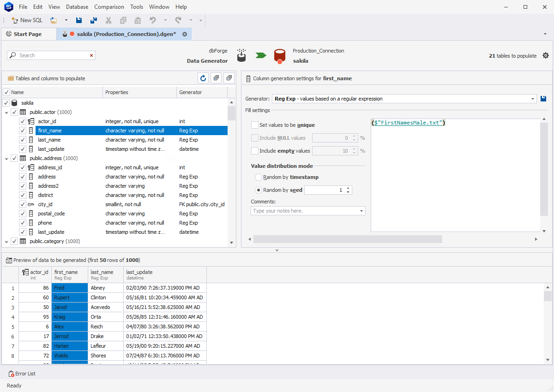
Task: Uncheck the last_name column checkbox
Action: point(23,140)
